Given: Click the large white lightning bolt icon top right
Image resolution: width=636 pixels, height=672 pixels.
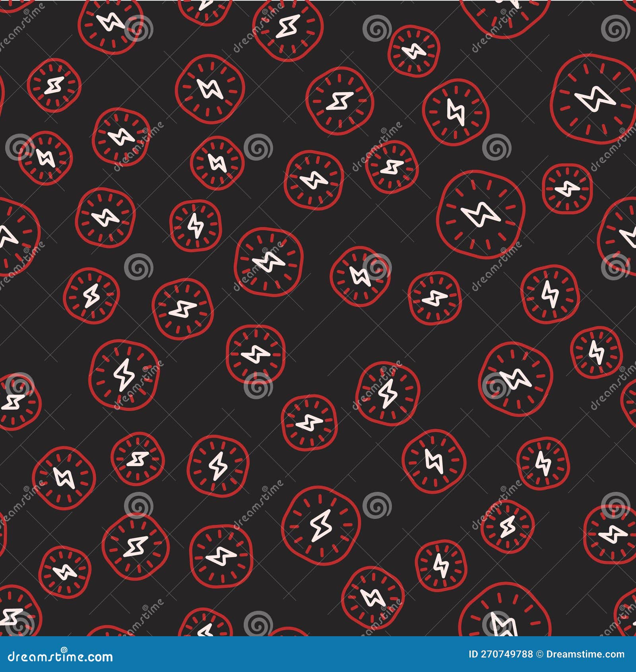Looking at the screenshot, I should [x=595, y=100].
